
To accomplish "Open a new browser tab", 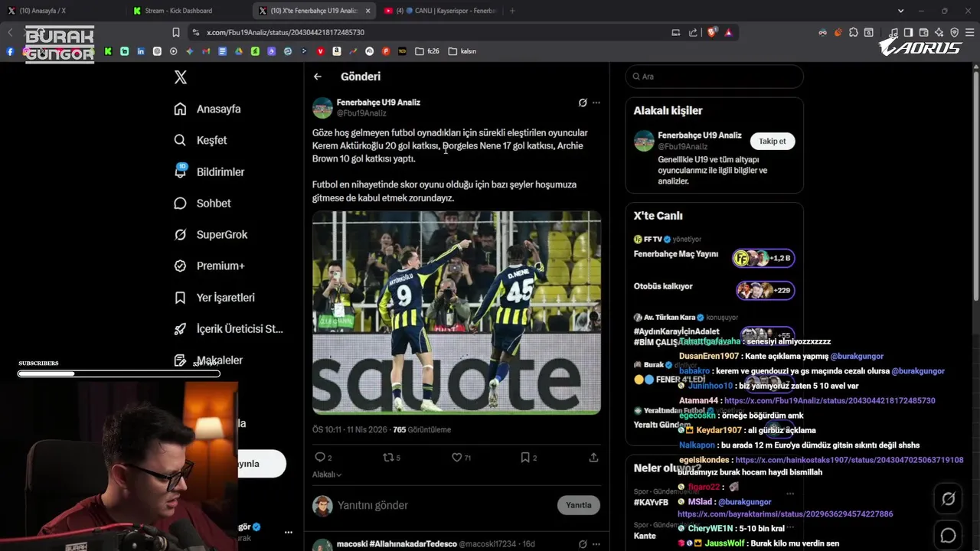I will [x=512, y=11].
